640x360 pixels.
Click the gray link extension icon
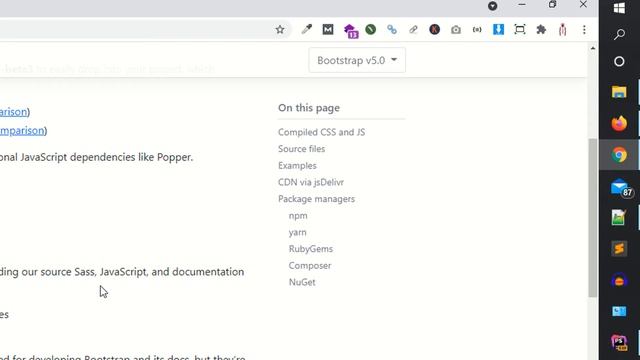pos(413,29)
